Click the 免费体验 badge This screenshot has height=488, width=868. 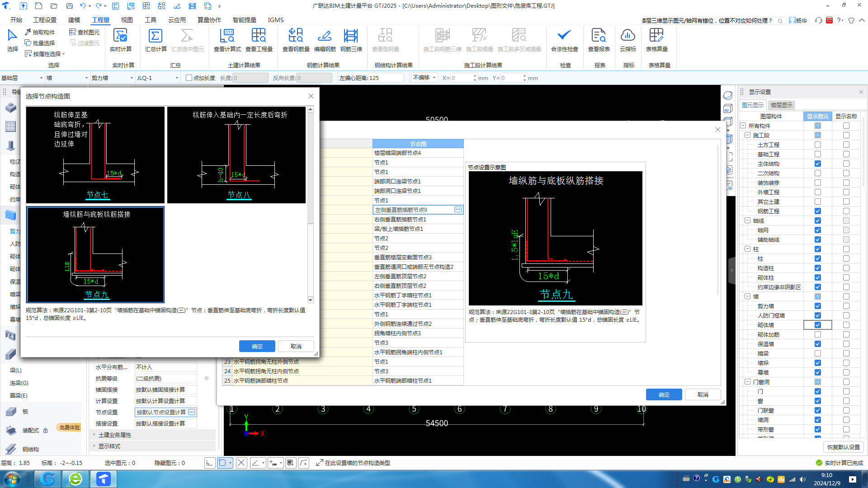[x=69, y=427]
